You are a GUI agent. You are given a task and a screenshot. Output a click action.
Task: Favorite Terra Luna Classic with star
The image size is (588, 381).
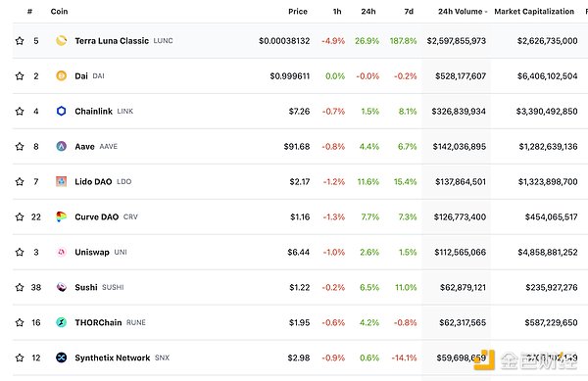[20, 41]
